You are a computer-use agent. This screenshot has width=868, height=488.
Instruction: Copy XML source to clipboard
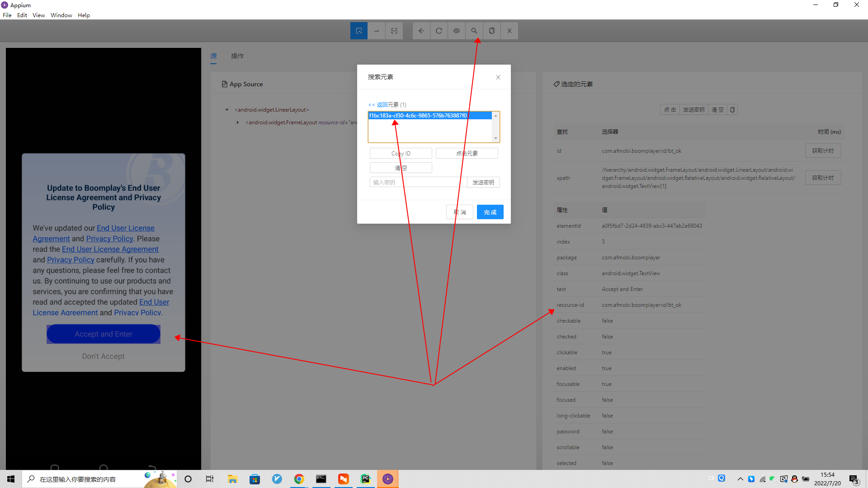[x=492, y=31]
